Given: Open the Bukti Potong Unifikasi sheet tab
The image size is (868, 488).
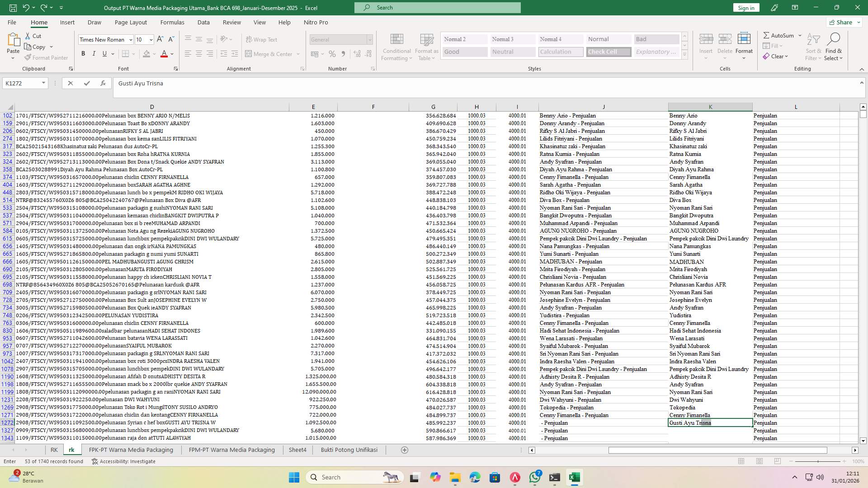Looking at the screenshot, I should (x=349, y=450).
